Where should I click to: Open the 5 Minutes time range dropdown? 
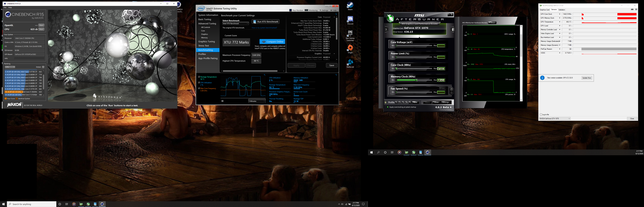point(257,101)
